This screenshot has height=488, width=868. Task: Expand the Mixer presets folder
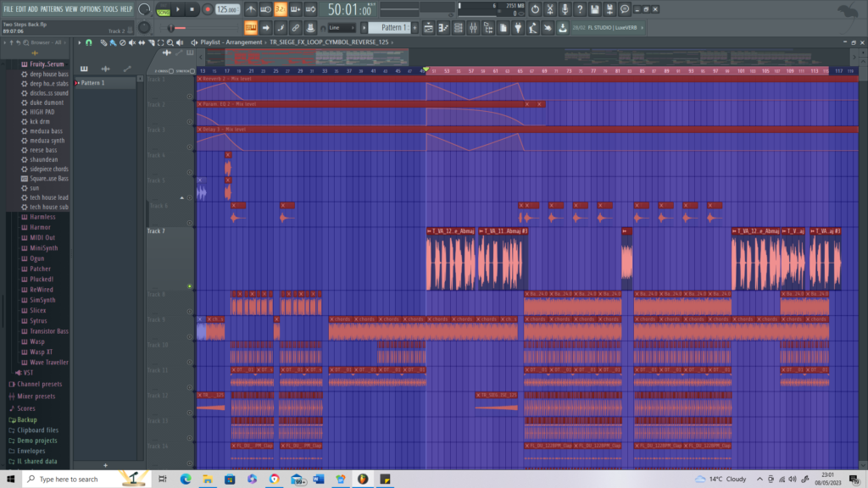pyautogui.click(x=36, y=396)
